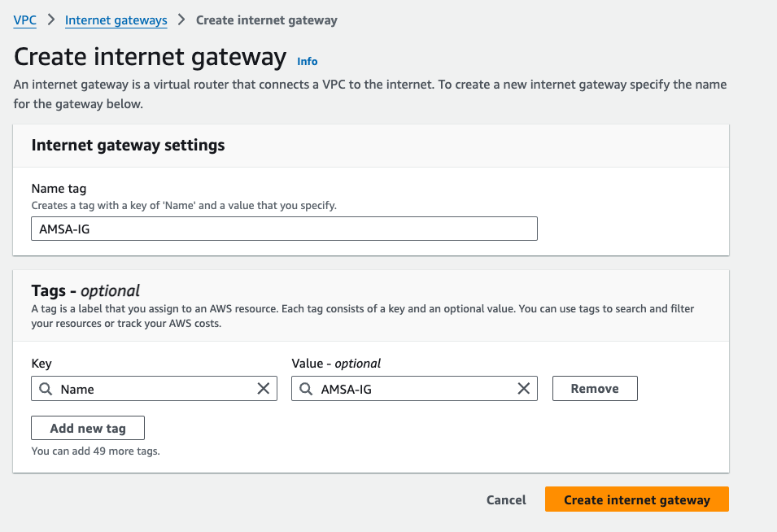Clear the tag Value field using its X icon
The height and width of the screenshot is (532, 777).
[524, 389]
